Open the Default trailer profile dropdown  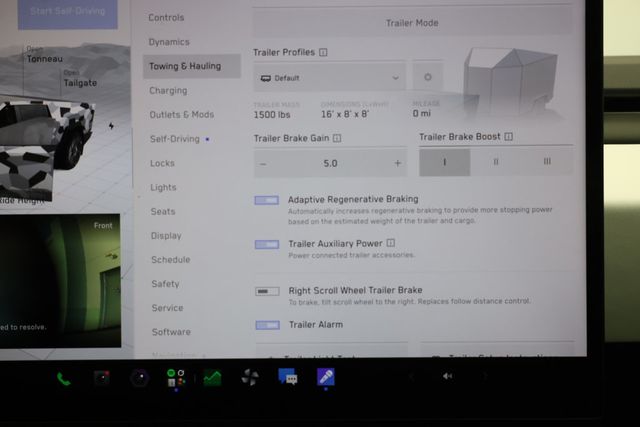[x=329, y=77]
